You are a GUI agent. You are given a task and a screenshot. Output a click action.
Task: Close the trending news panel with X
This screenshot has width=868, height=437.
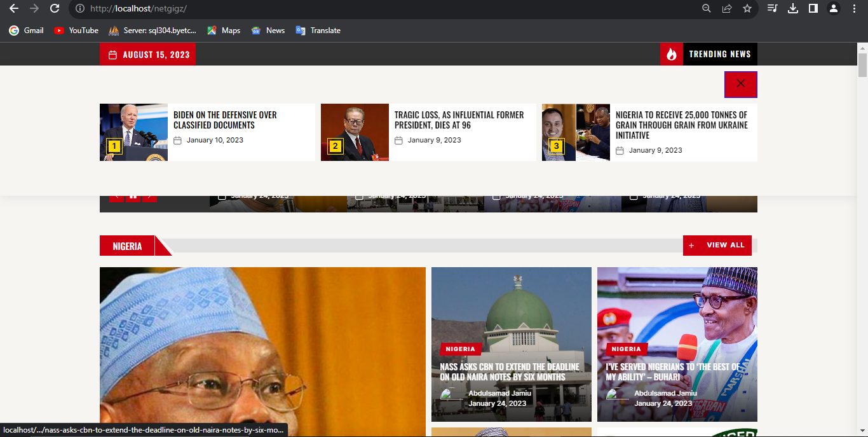click(740, 84)
